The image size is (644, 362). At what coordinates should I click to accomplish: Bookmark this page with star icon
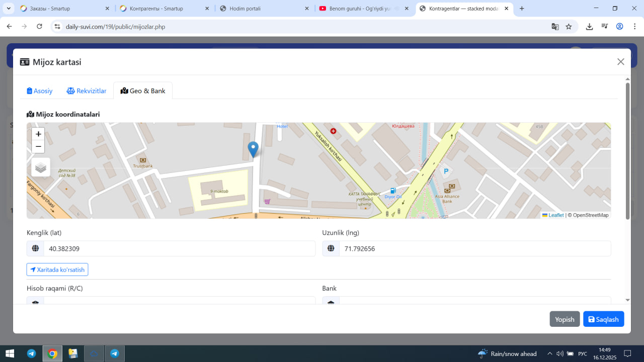[x=569, y=27]
